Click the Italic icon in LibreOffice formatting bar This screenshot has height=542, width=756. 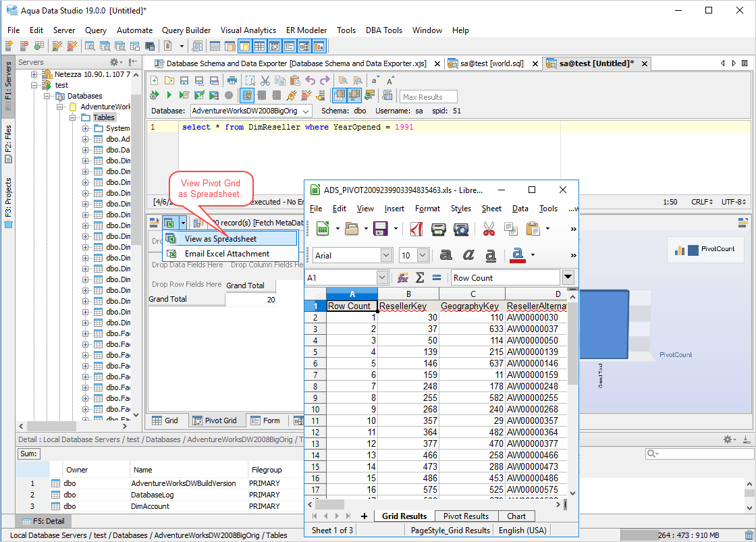(x=468, y=255)
